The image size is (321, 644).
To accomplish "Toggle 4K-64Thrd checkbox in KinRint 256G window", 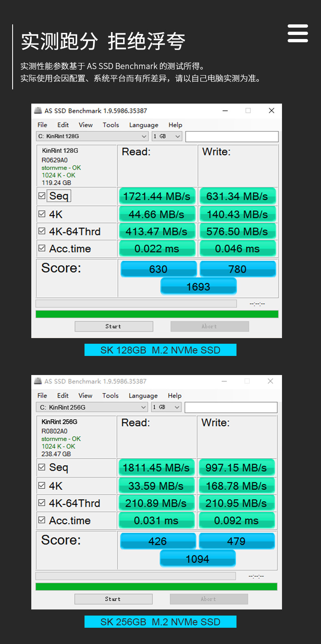I will pos(42,503).
